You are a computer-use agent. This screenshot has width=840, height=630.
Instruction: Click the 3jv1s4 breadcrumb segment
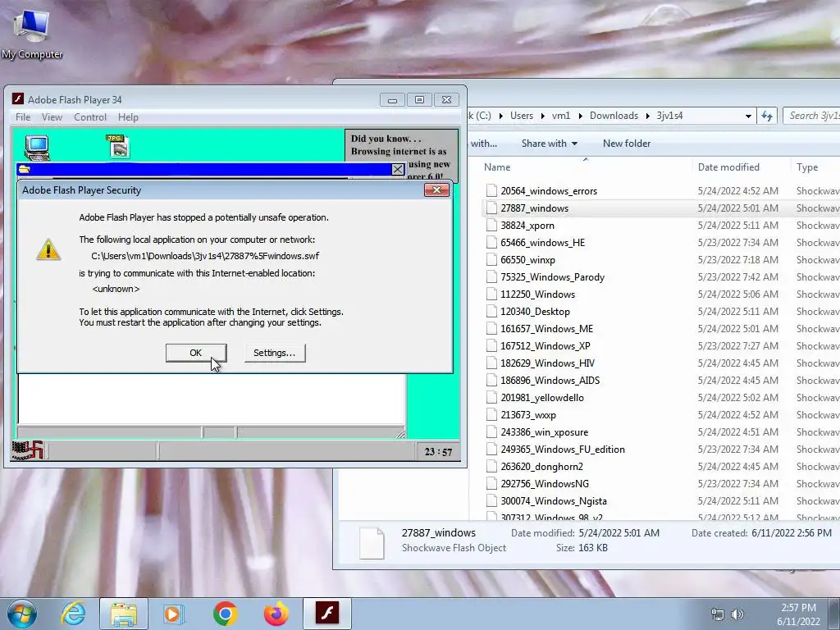click(x=669, y=116)
